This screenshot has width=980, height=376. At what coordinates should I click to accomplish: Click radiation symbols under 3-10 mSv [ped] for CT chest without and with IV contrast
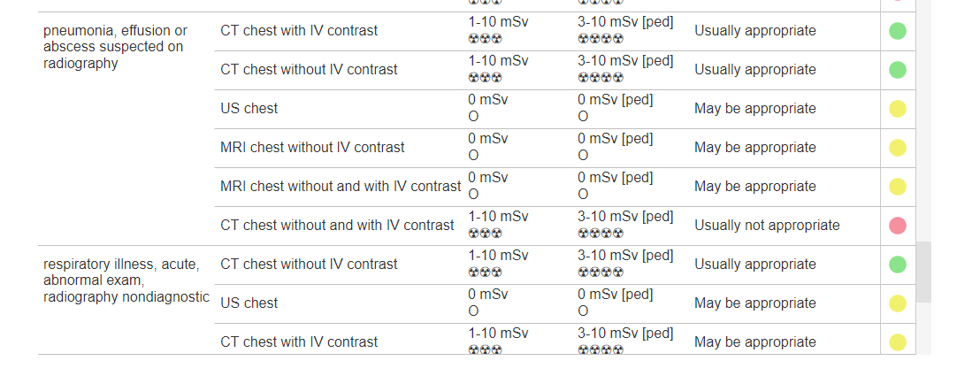coord(600,234)
